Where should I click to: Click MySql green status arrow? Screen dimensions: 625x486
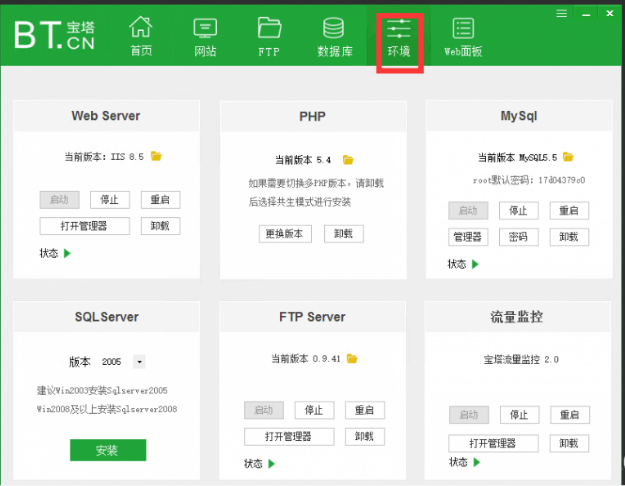click(x=475, y=264)
